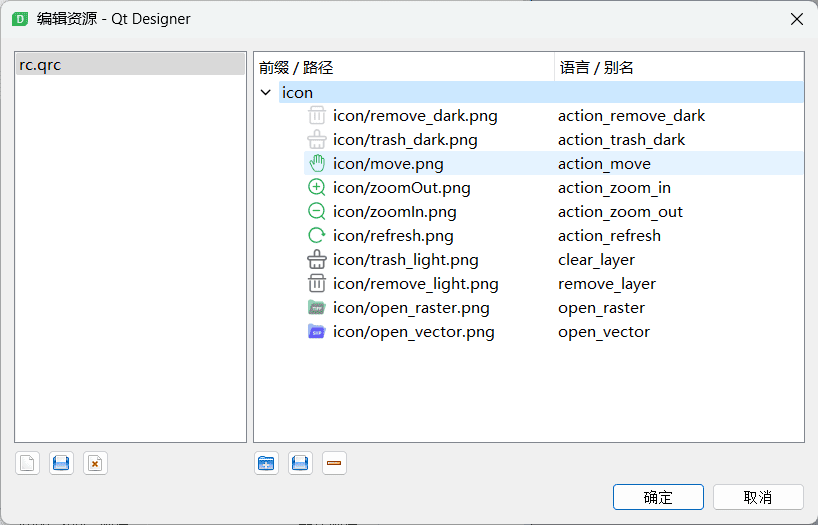This screenshot has width=818, height=525.
Task: Click the add prefix folder icon
Action: coord(266,463)
